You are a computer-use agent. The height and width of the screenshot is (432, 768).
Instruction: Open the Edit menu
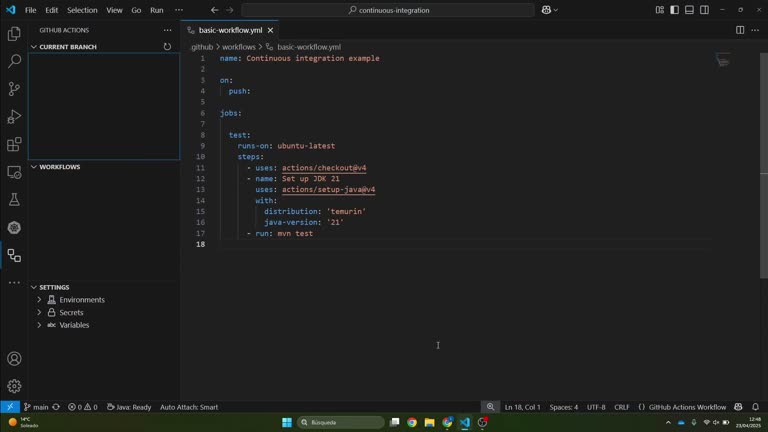tap(51, 10)
